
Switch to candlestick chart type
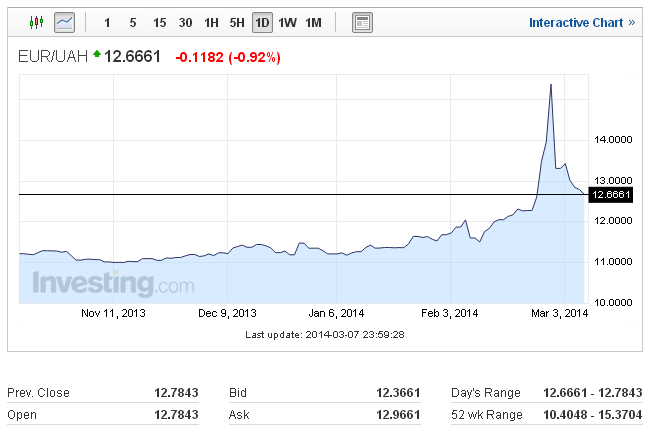point(37,21)
